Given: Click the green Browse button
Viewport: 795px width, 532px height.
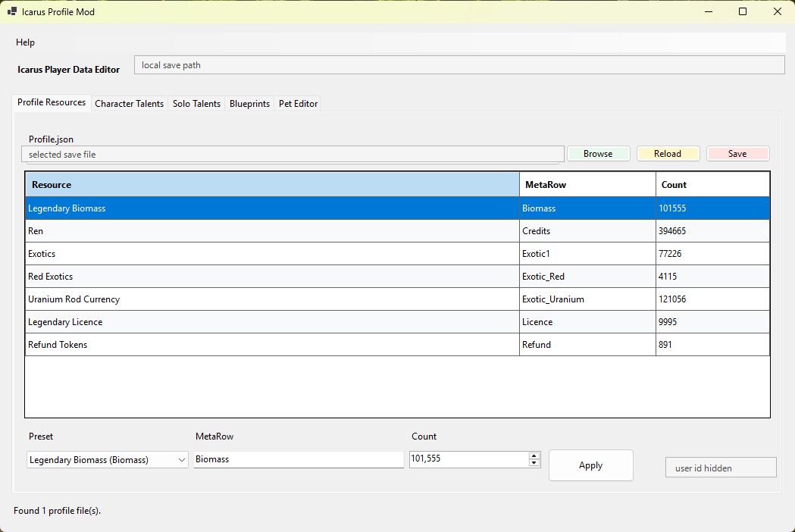Looking at the screenshot, I should [x=598, y=154].
